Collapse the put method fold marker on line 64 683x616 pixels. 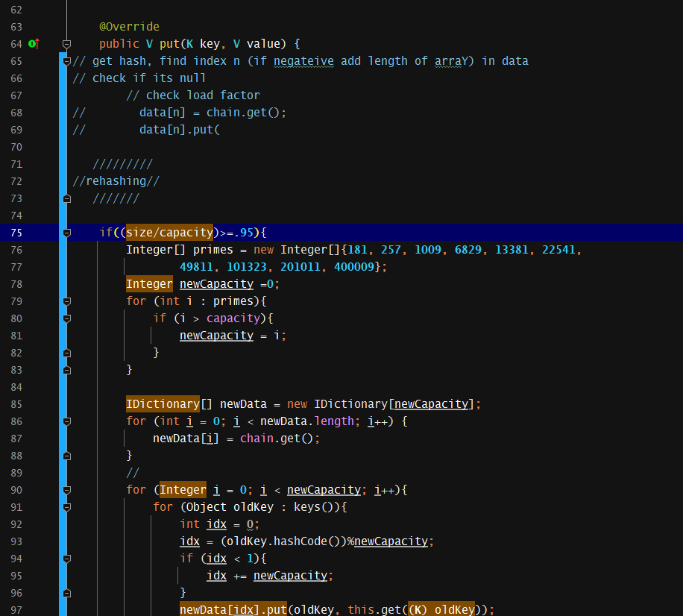click(66, 44)
